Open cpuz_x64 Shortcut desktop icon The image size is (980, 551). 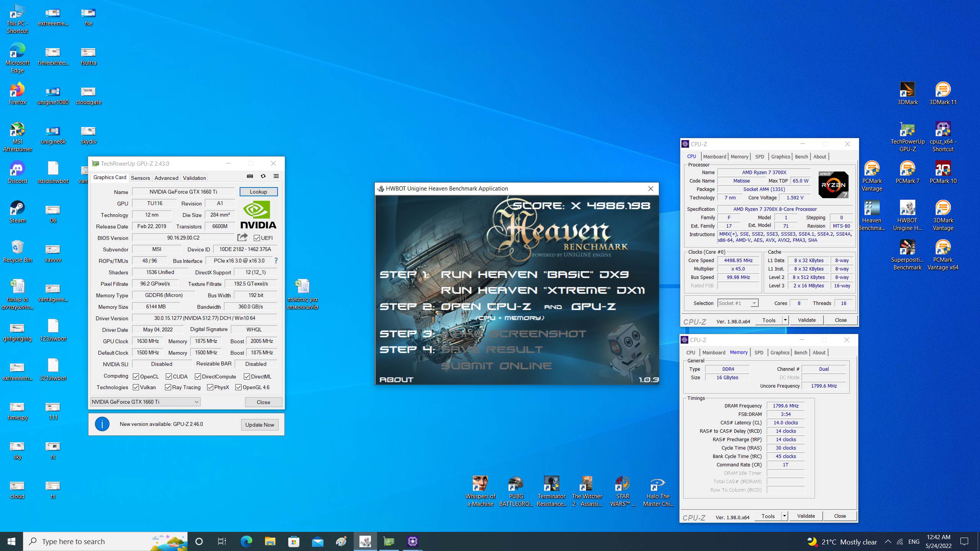[x=943, y=137]
